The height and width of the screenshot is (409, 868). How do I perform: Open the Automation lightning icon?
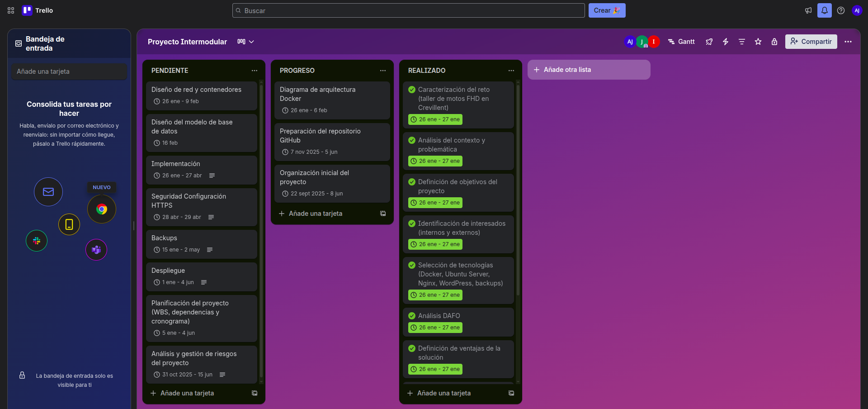click(x=725, y=42)
